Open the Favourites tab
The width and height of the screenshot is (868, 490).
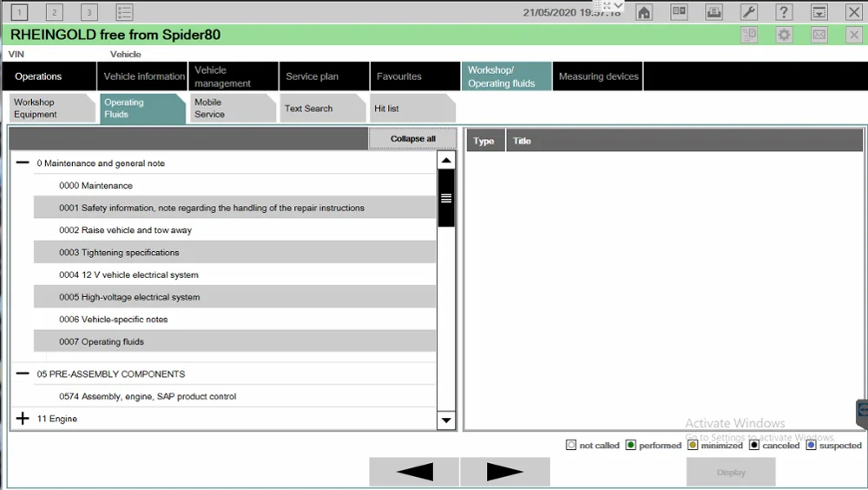pos(415,76)
